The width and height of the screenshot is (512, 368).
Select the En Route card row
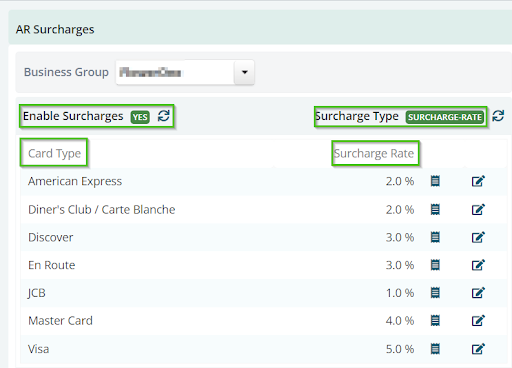263,265
